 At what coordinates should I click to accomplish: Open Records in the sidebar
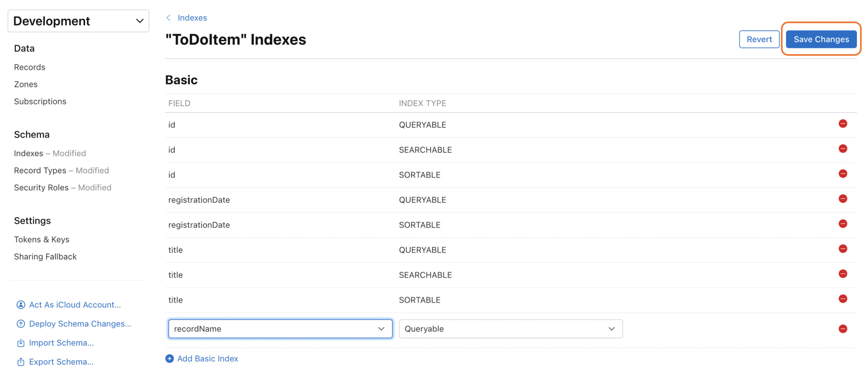click(x=30, y=67)
